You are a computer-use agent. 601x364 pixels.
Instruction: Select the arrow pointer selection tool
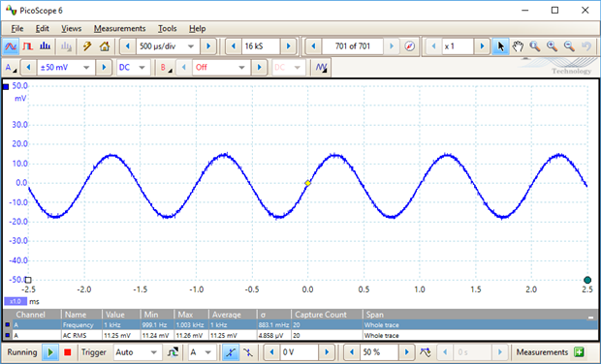click(x=500, y=46)
